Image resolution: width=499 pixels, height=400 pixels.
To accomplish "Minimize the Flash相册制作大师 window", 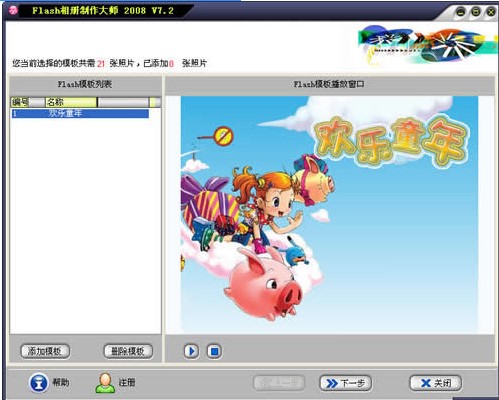I will [460, 12].
